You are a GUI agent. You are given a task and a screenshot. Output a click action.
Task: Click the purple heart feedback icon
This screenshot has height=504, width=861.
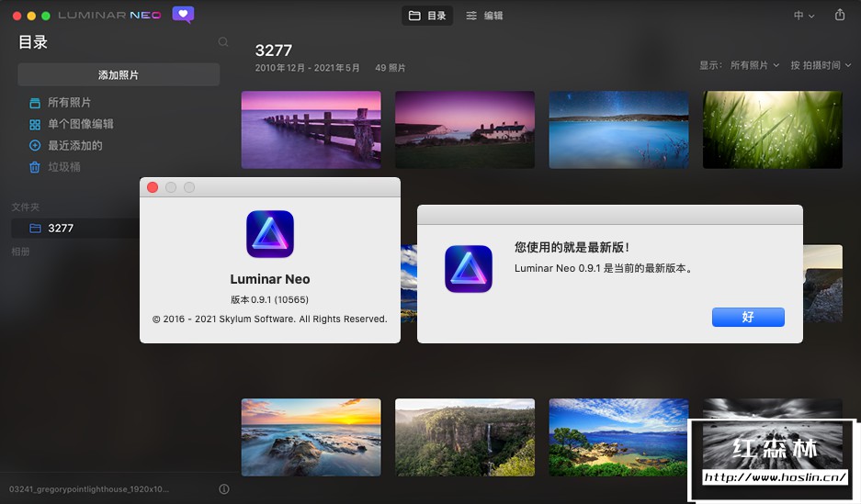[183, 15]
